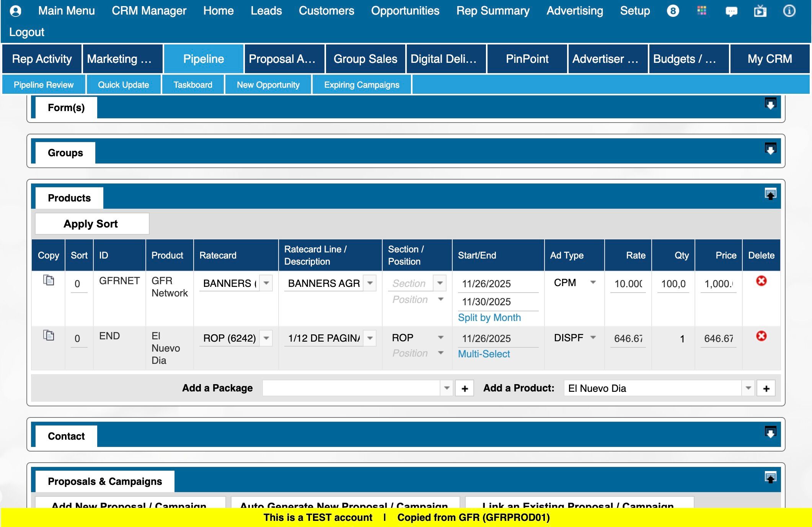The image size is (812, 527).
Task: Click the notification badge showing 8
Action: 673,11
